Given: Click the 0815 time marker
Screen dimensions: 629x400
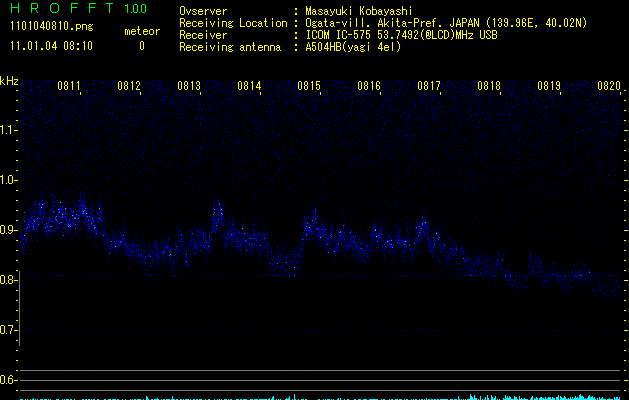Looking at the screenshot, I should coord(309,87).
